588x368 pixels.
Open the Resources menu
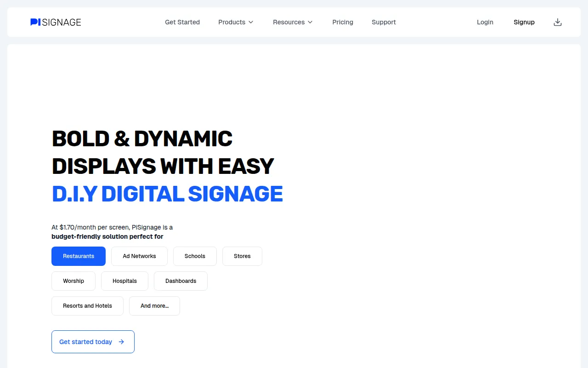click(293, 22)
